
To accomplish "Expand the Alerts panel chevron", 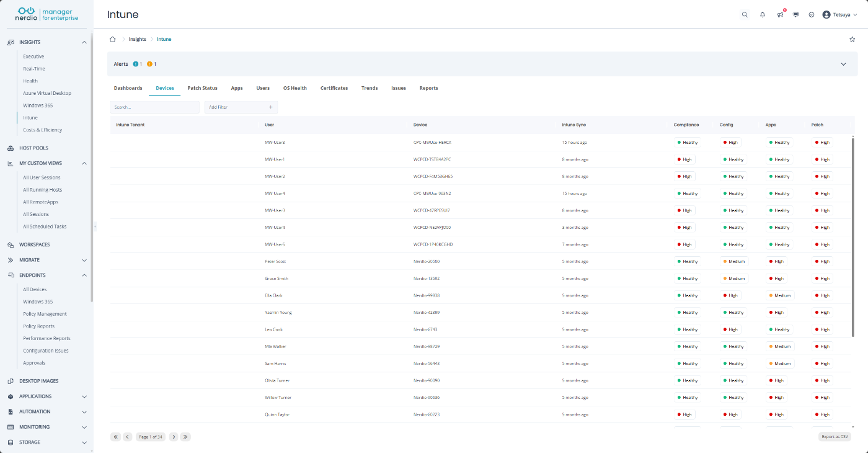I will point(843,64).
